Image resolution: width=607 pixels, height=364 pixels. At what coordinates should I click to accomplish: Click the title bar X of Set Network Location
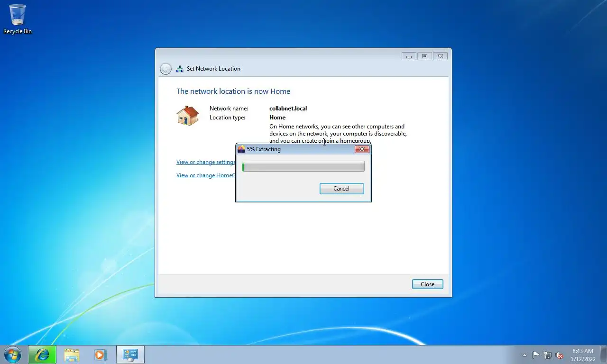tap(441, 56)
